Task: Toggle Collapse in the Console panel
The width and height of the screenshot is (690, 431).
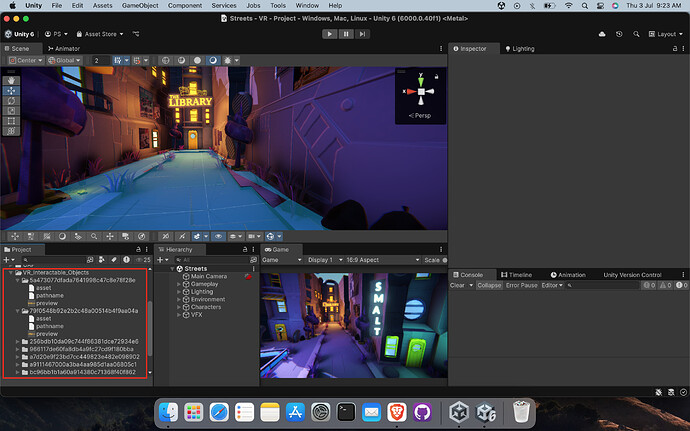Action: [489, 285]
